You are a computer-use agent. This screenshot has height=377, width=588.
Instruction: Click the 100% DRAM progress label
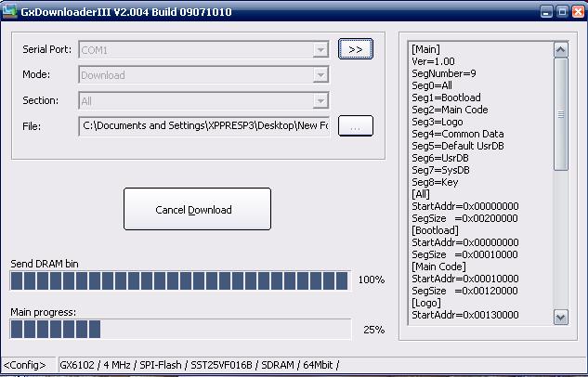pos(372,279)
